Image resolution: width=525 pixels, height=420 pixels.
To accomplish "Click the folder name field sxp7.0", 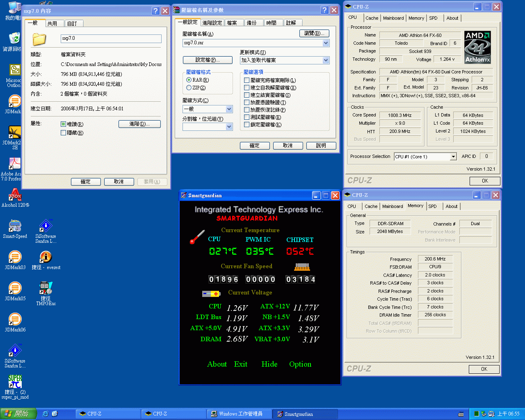I will click(x=111, y=39).
